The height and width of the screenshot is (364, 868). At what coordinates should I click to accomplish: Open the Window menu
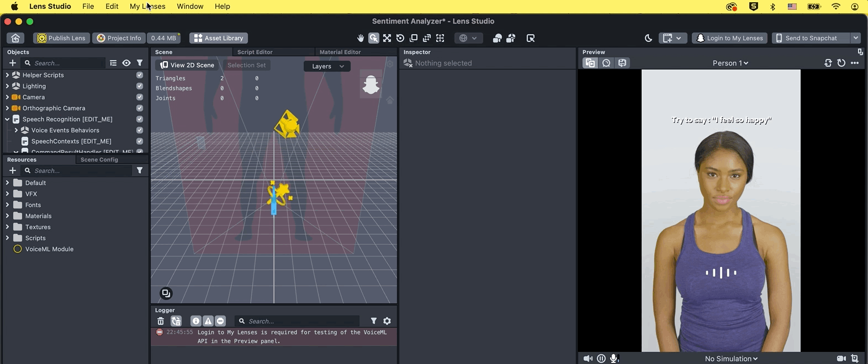click(x=190, y=7)
